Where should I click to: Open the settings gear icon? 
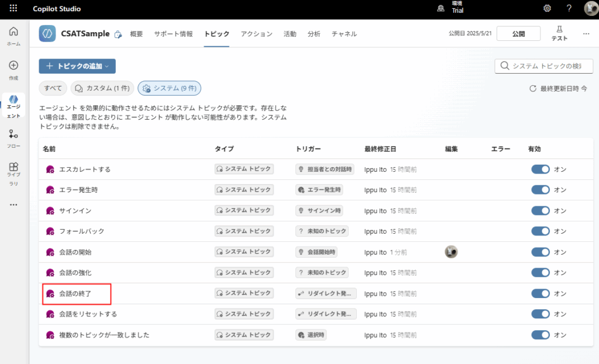click(547, 8)
